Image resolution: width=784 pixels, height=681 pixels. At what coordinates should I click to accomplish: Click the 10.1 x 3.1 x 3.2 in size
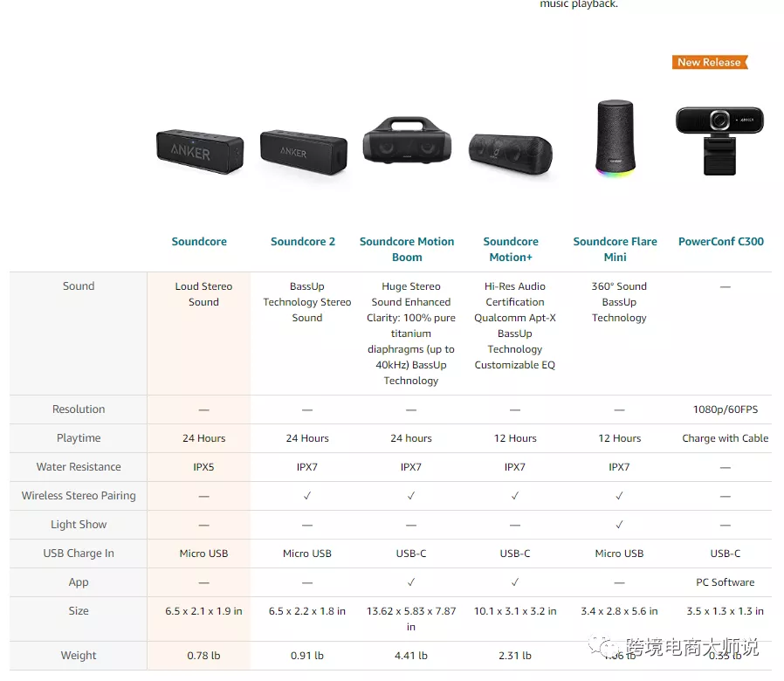(x=515, y=611)
